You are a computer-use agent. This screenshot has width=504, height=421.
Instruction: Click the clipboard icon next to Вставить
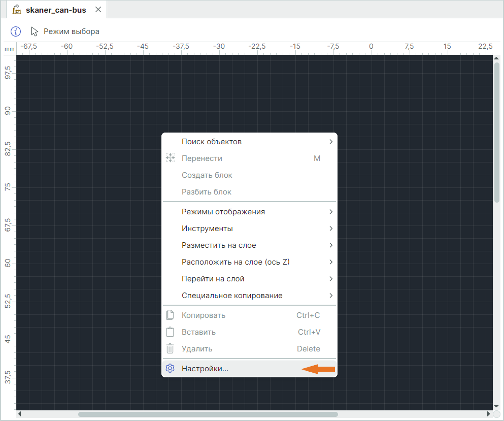[170, 332]
